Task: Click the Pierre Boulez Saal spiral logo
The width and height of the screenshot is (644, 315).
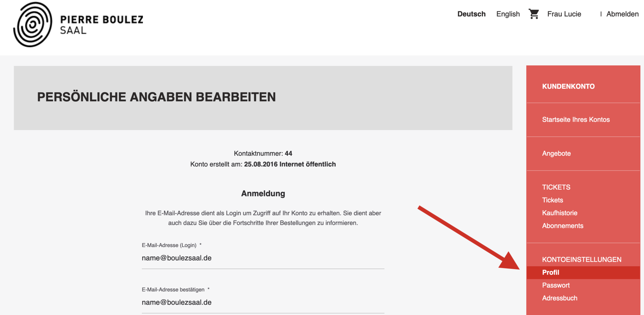Action: pyautogui.click(x=33, y=24)
